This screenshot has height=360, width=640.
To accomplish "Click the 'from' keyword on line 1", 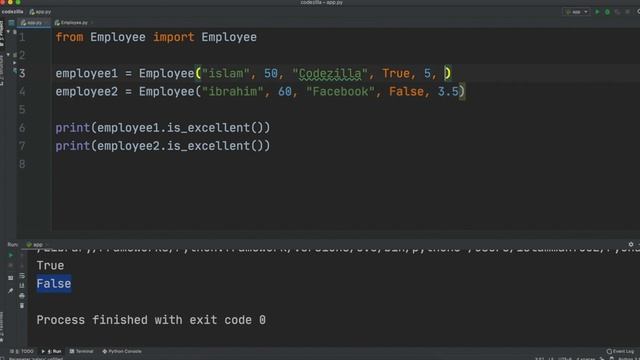I will pos(69,37).
